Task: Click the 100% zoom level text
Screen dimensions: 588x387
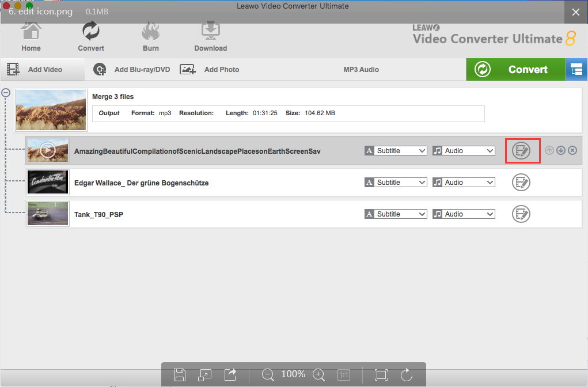Action: click(293, 374)
